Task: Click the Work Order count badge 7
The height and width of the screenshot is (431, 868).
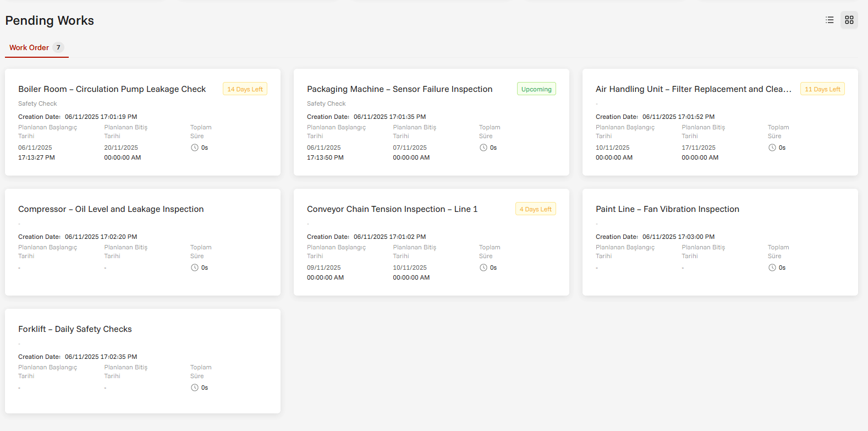Action: (58, 47)
